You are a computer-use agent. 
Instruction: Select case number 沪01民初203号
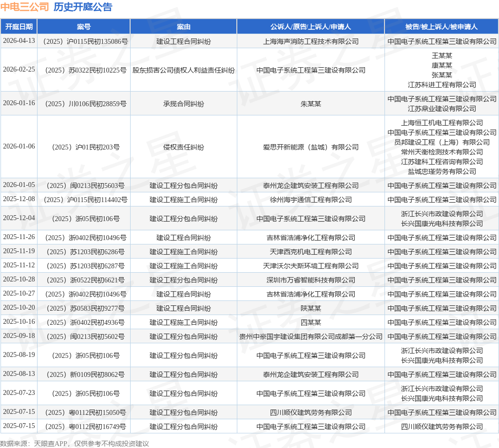(85, 147)
